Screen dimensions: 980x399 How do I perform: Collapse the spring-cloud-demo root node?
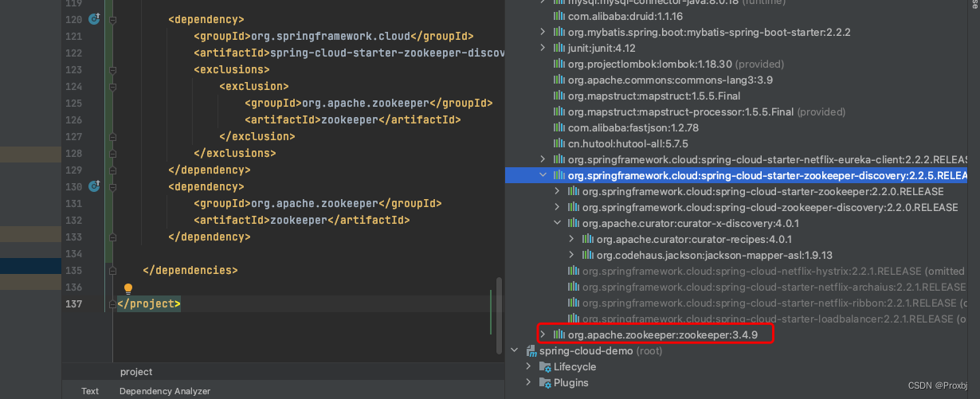click(x=514, y=350)
